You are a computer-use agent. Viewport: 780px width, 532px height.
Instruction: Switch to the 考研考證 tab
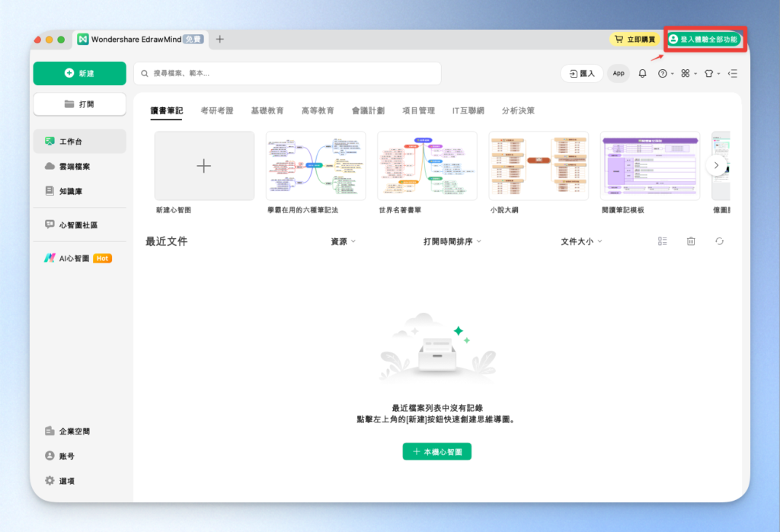(217, 110)
